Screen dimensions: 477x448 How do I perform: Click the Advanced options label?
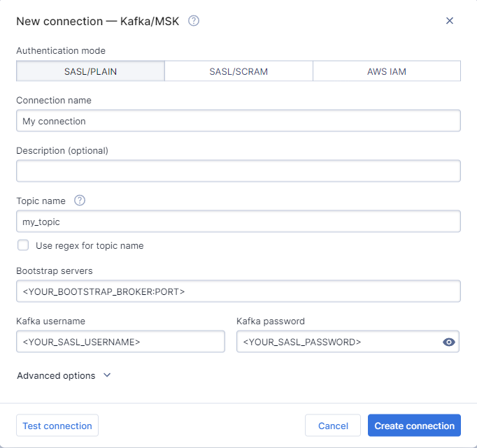[x=56, y=375]
